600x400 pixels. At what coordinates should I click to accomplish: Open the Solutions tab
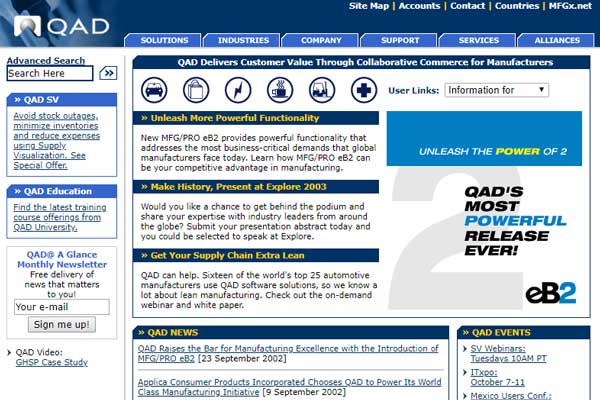point(164,40)
